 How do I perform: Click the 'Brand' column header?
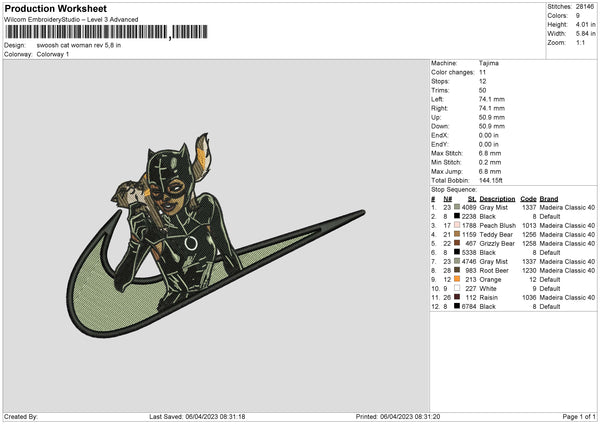point(549,199)
